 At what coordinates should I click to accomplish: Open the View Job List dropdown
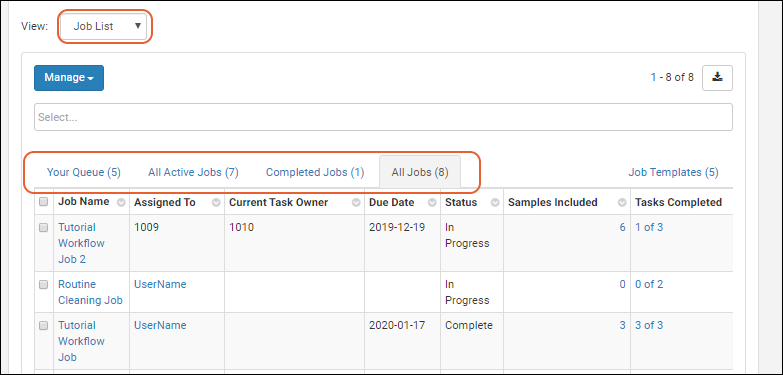[104, 26]
